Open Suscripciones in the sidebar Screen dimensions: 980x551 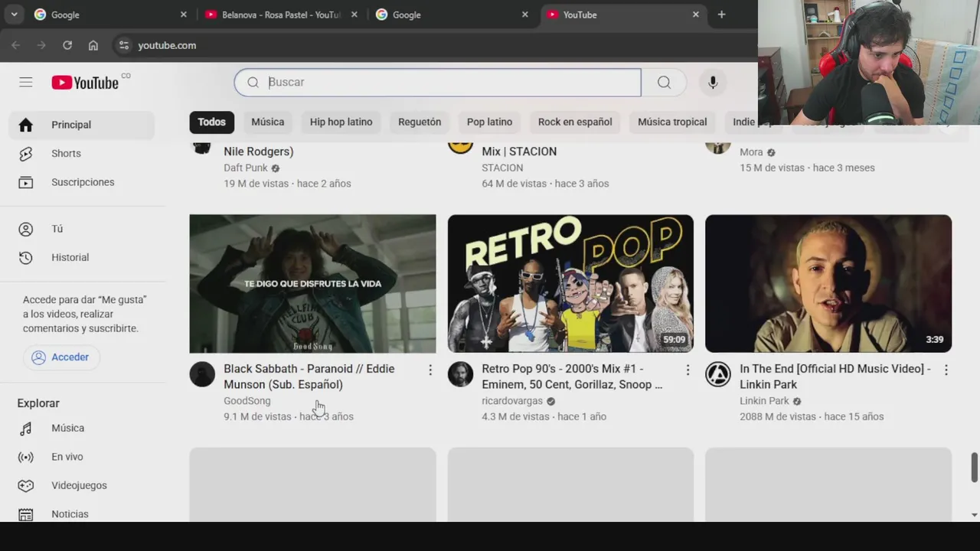82,182
